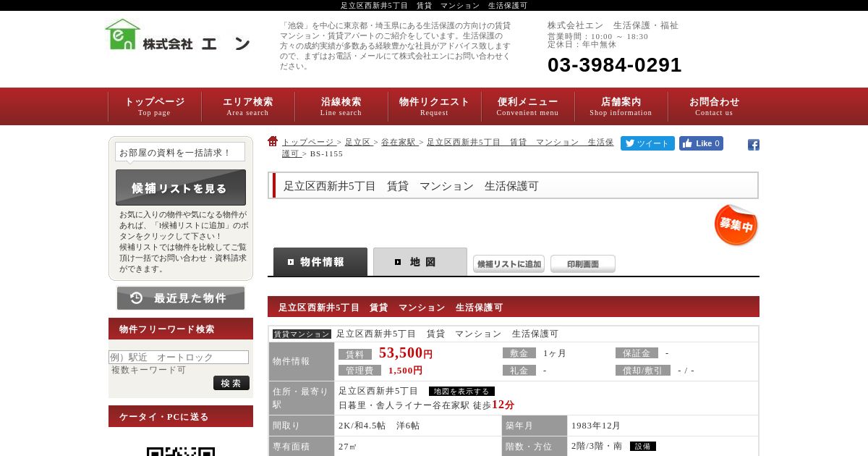The width and height of the screenshot is (868, 456).
Task: Click 地図を表示する button
Action: pyautogui.click(x=461, y=392)
